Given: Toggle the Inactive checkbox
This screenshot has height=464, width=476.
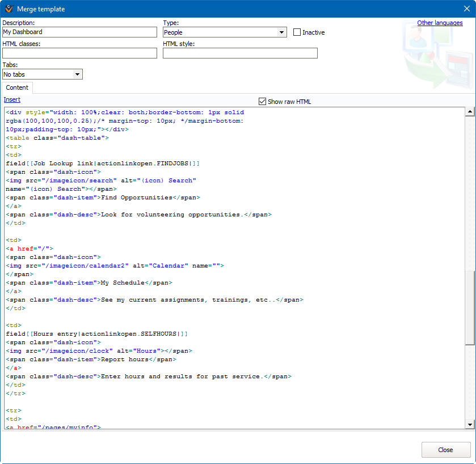Looking at the screenshot, I should point(297,32).
